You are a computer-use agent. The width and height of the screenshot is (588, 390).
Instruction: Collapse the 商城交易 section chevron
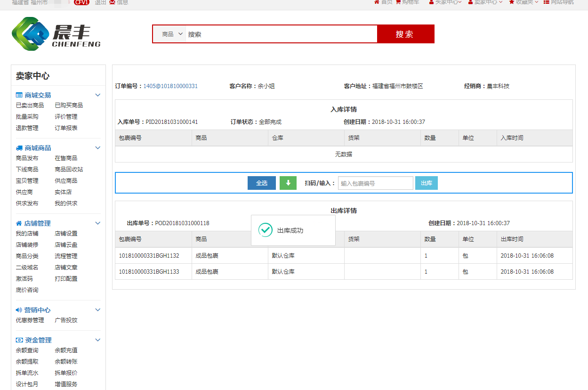tap(98, 95)
